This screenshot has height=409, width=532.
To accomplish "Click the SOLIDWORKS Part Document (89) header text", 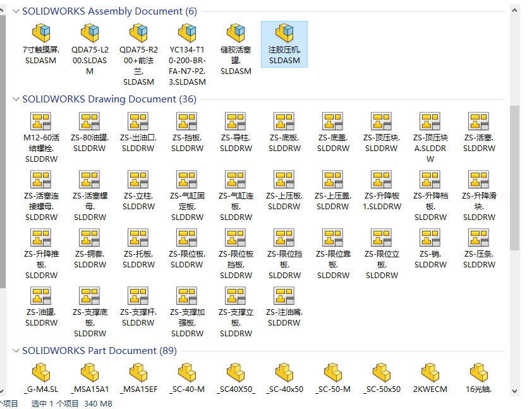I will point(99,351).
